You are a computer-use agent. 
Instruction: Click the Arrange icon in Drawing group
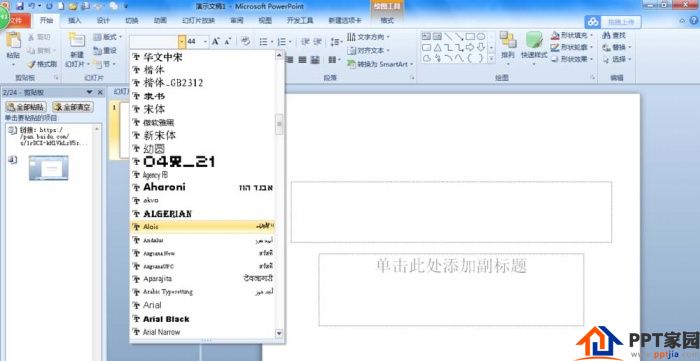(508, 40)
